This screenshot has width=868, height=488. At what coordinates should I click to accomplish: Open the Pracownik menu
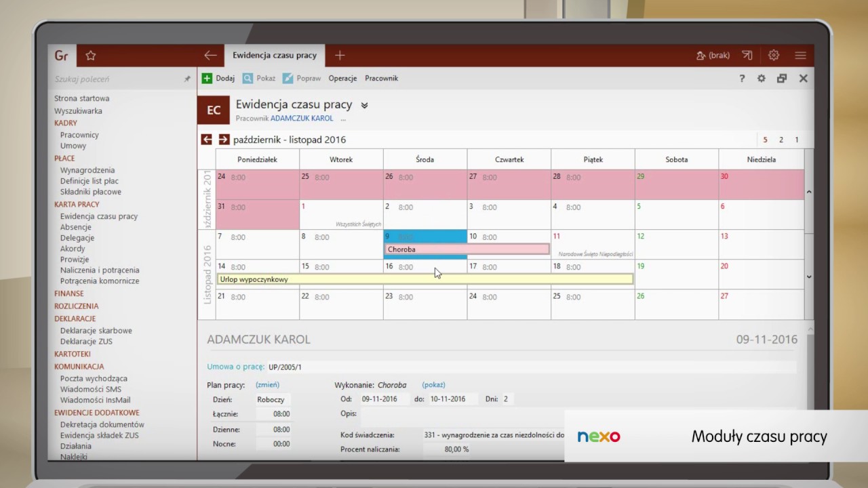(381, 78)
